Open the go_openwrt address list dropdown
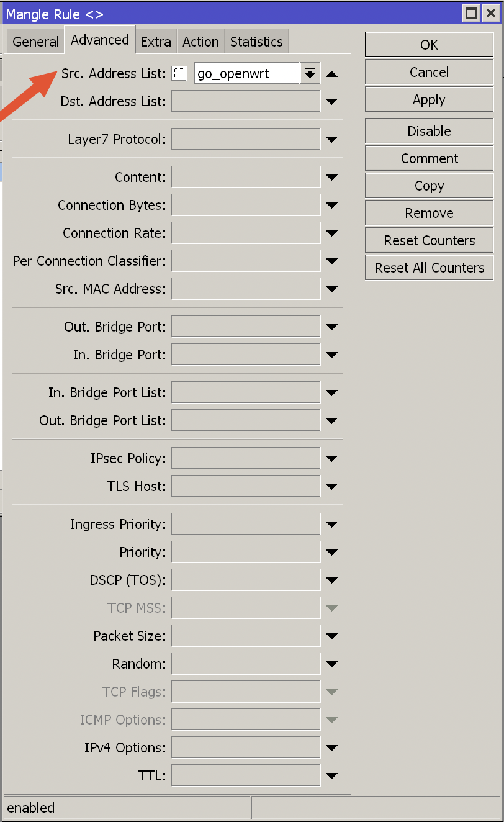Viewport: 504px width, 822px height. (310, 74)
